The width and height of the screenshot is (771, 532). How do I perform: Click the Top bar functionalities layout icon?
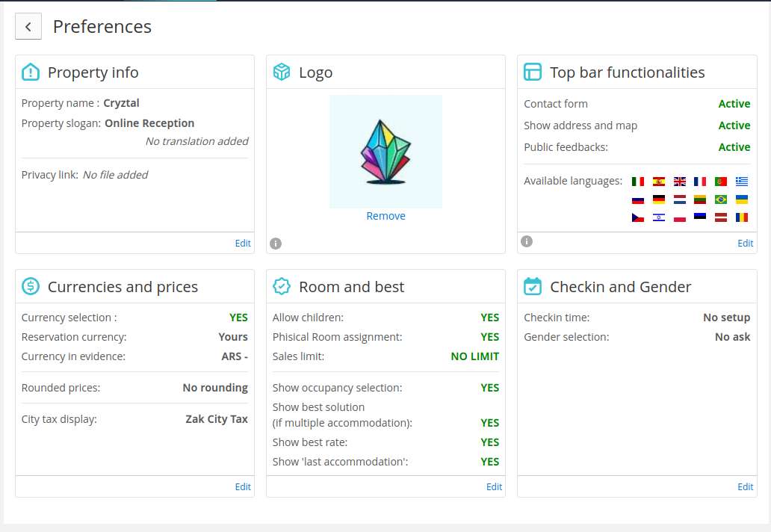533,72
